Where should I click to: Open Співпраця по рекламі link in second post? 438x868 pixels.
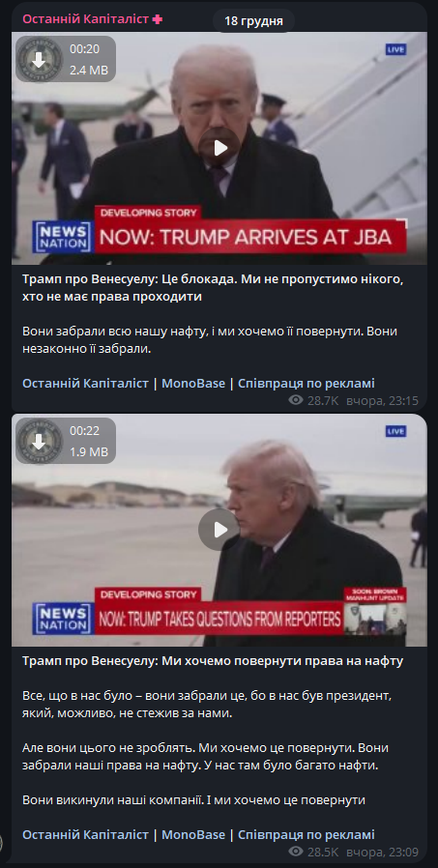tap(307, 834)
